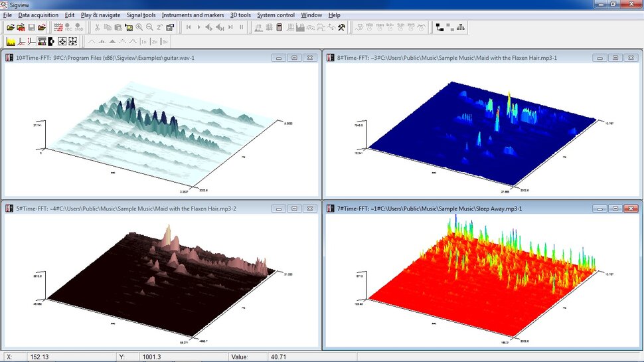Click the black linked-boxes control window icon
The height and width of the screenshot is (362, 644).
point(440,27)
